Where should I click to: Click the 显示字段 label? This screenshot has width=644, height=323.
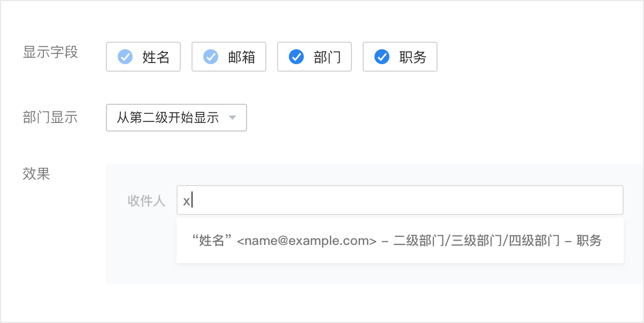(50, 52)
